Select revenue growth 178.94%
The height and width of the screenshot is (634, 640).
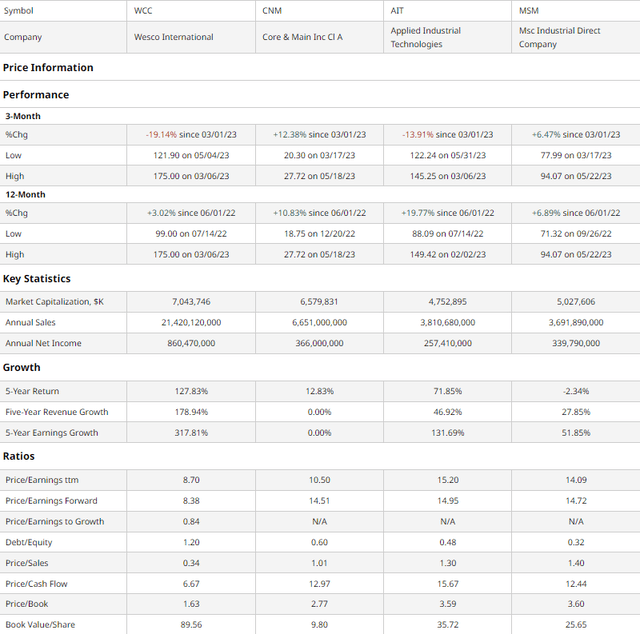tap(191, 412)
